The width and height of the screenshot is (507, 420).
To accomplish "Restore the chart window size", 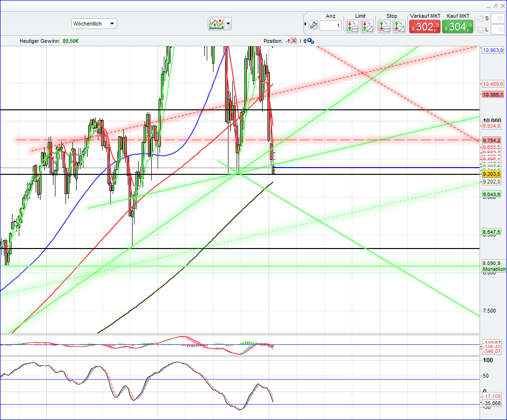I will (495, 6).
